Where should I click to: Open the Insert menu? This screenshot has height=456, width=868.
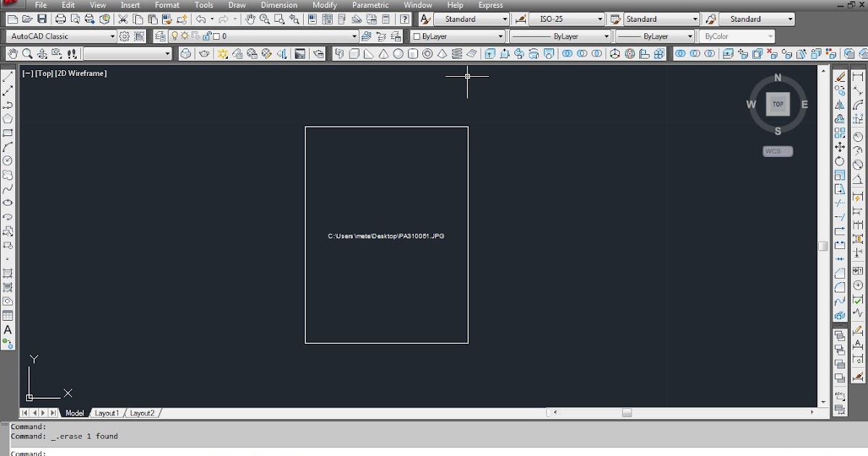pyautogui.click(x=130, y=5)
